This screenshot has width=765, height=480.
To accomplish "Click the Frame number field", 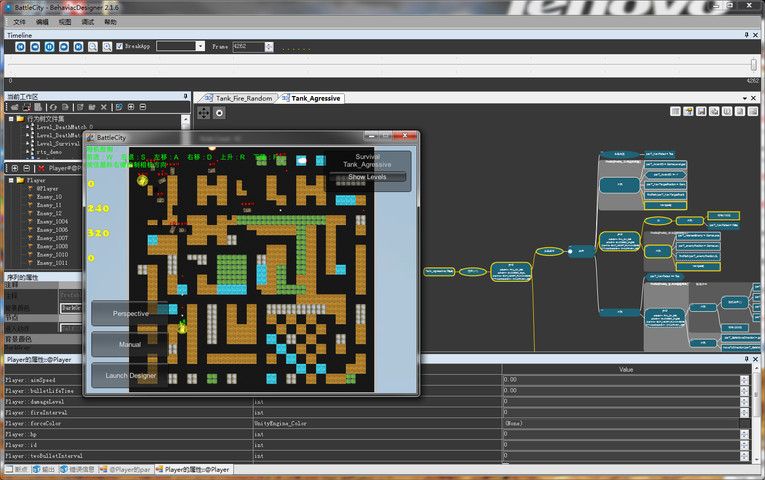I will click(x=249, y=46).
